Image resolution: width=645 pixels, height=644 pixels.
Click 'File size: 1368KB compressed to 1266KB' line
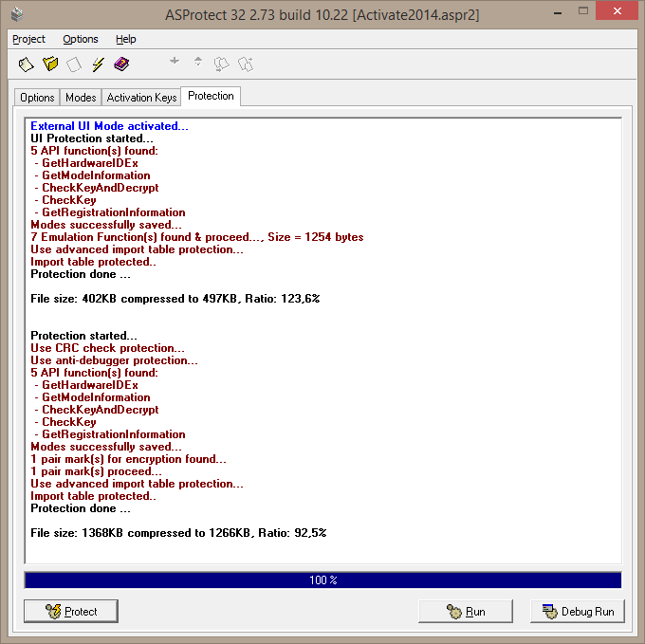[178, 533]
